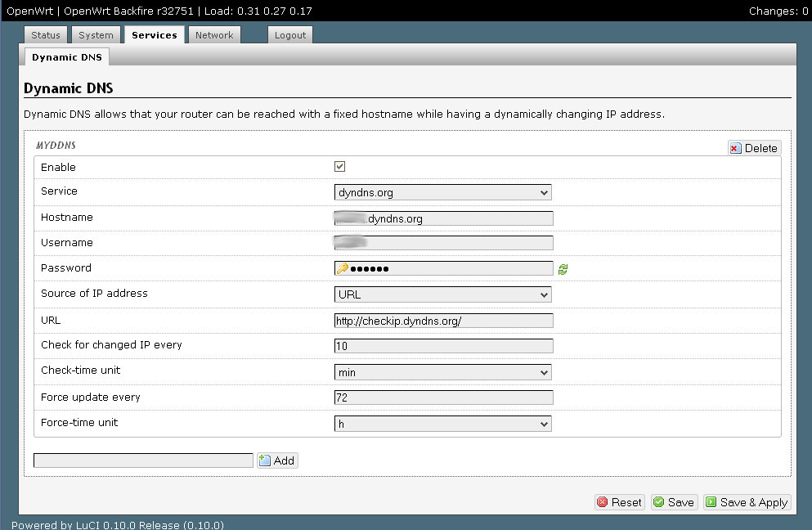Uncheck the Enable checkbox
Viewport: 812px width, 530px height.
(340, 167)
